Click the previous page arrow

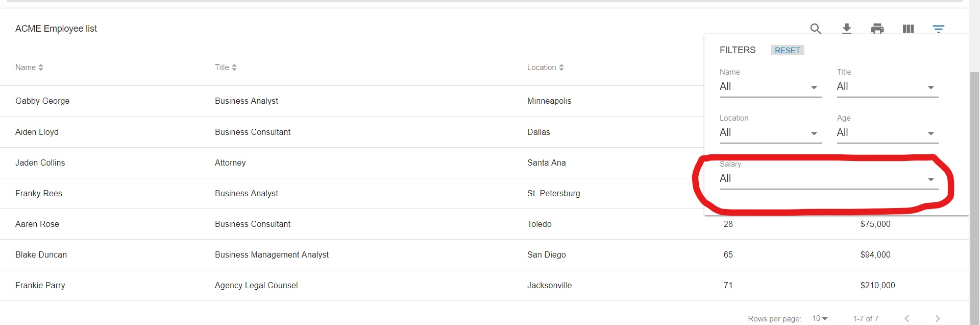[907, 318]
